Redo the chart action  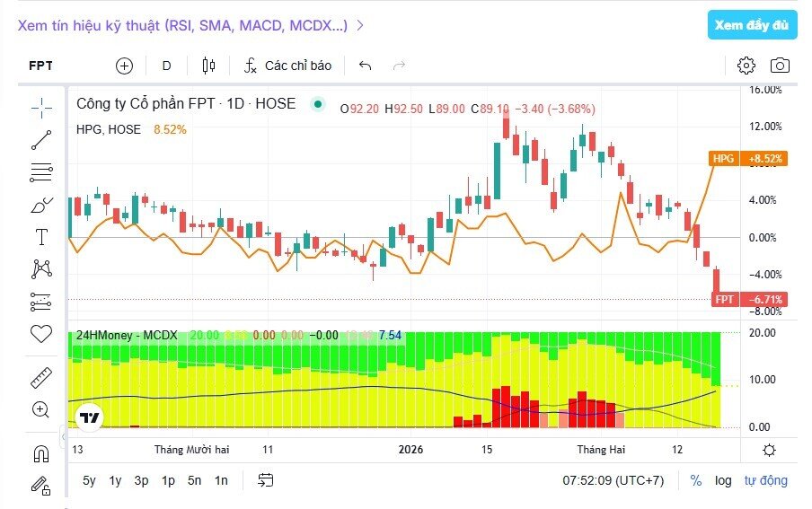click(399, 66)
